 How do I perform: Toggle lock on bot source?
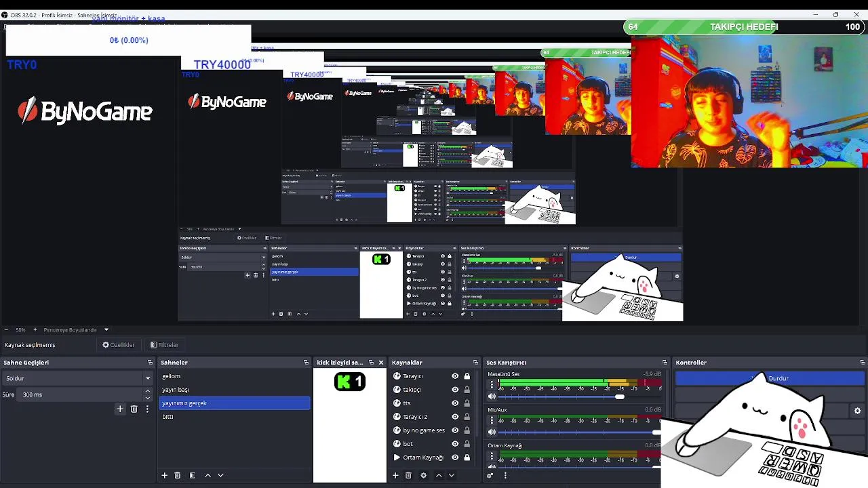[467, 444]
